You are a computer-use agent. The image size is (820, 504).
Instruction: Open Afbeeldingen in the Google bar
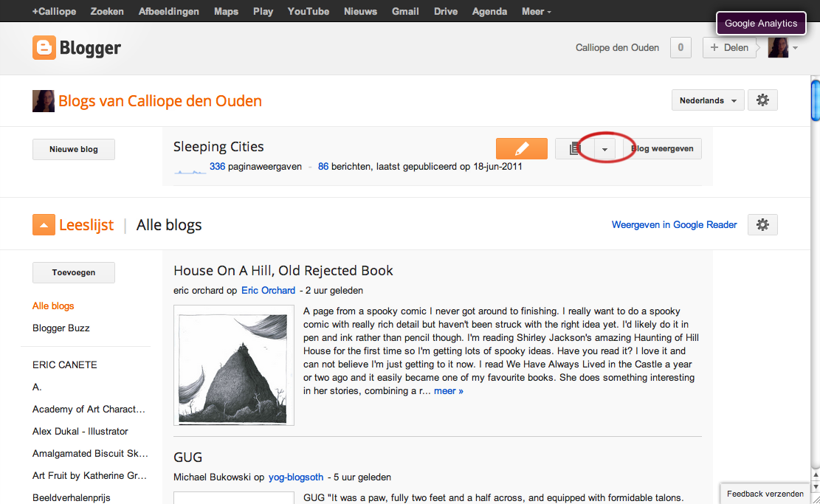(x=168, y=12)
